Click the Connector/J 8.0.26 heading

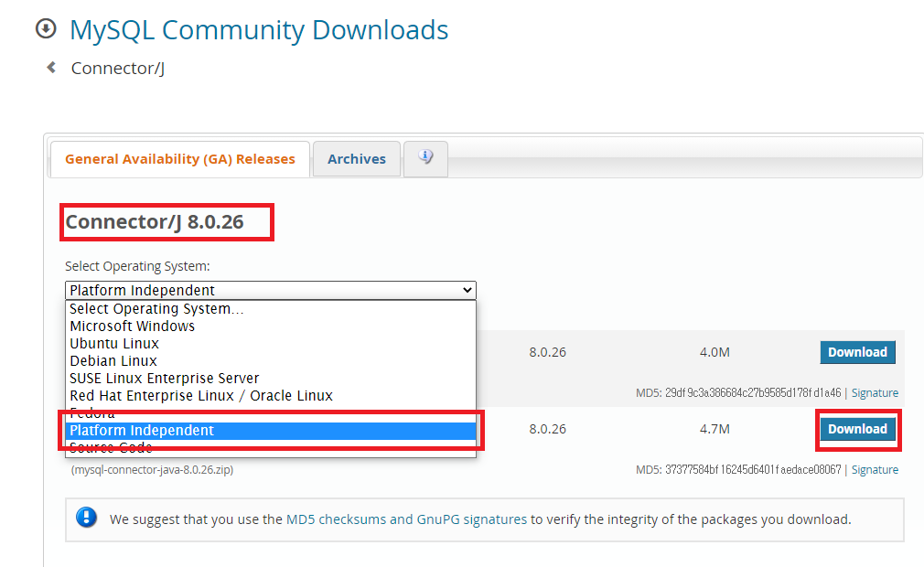(x=155, y=222)
